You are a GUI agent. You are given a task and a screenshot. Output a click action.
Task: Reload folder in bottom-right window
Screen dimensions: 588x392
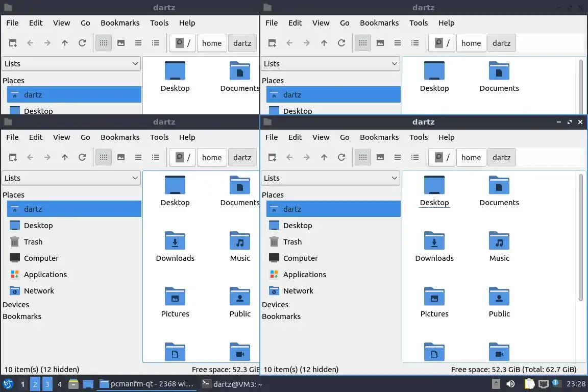(341, 157)
